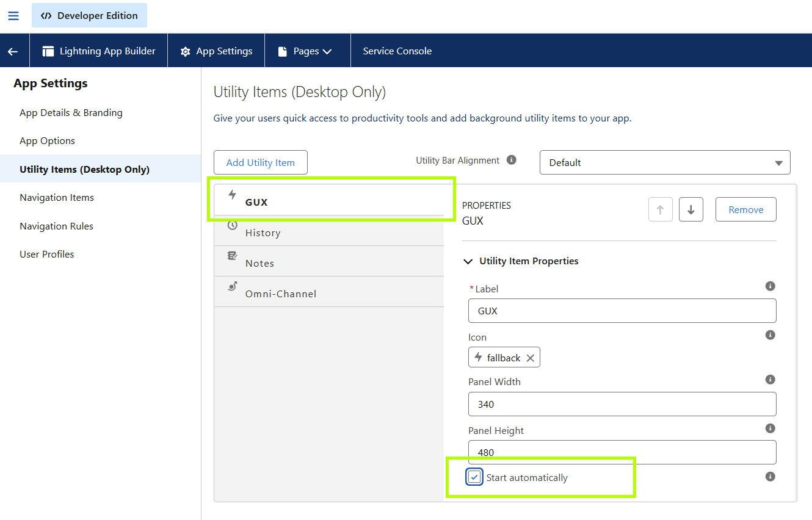Viewport: 812px width, 520px height.
Task: Move GUX up with arrow button
Action: pyautogui.click(x=660, y=209)
